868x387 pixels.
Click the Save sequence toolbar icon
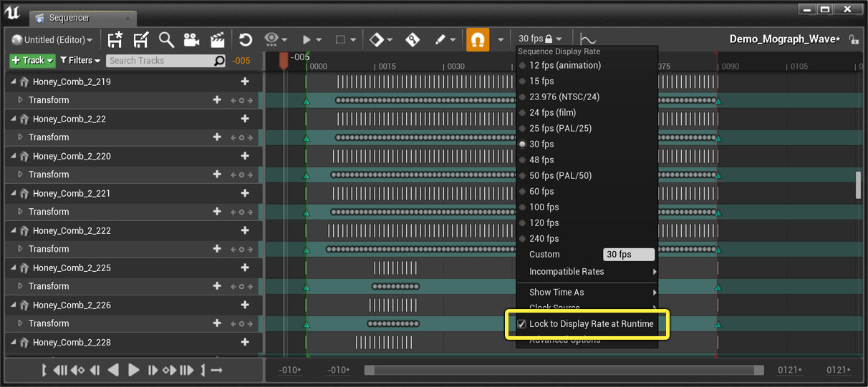[x=115, y=39]
